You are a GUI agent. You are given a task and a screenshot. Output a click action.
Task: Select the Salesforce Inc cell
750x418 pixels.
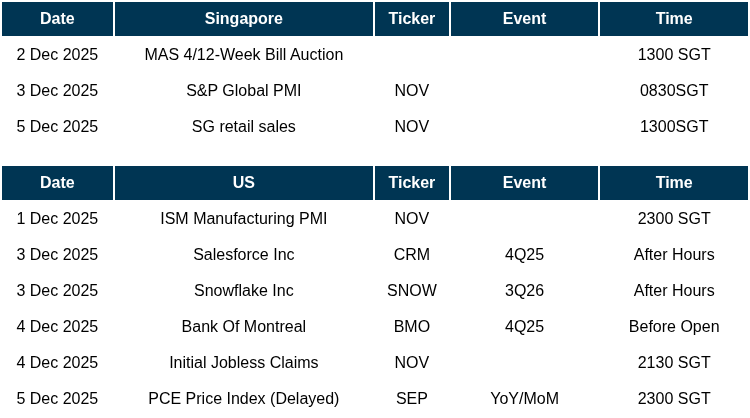pos(243,255)
